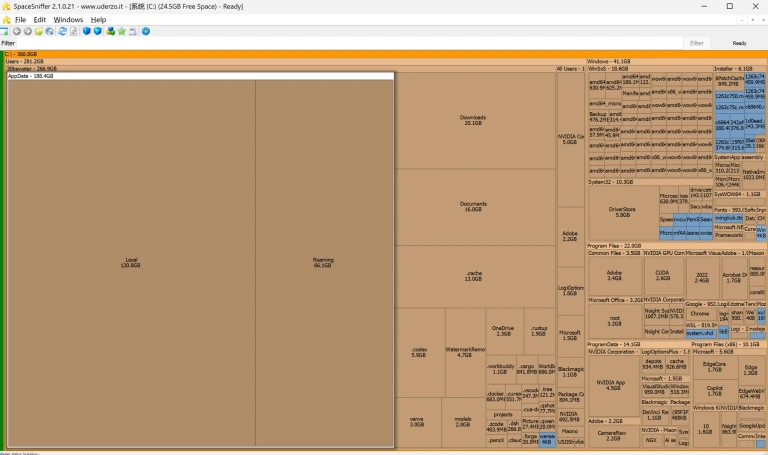Click the Users - 281.2GB header
768x455 pixels.
(295, 62)
